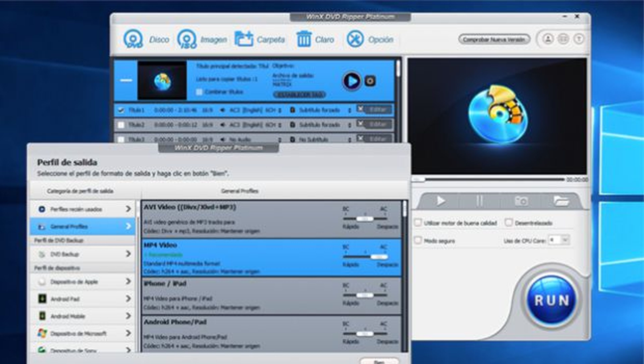Click Editar button for Título1
Viewport: 644px width, 364px height.
point(378,110)
